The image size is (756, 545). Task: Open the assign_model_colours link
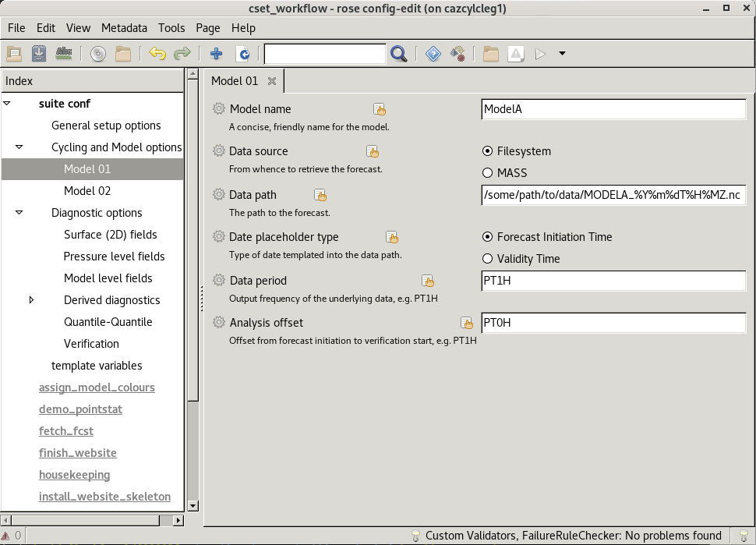(97, 388)
